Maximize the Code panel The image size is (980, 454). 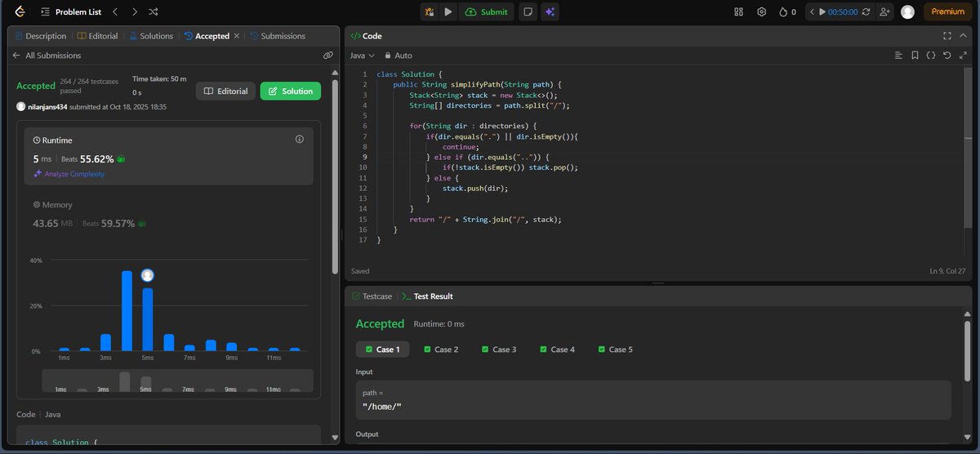coord(947,36)
